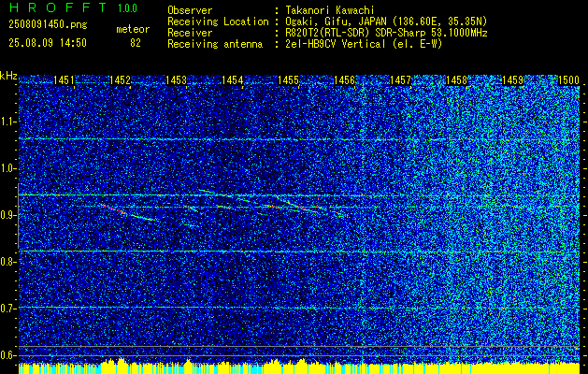Select the version number 1.0.0
This screenshot has height=374, width=588.
pos(127,7)
